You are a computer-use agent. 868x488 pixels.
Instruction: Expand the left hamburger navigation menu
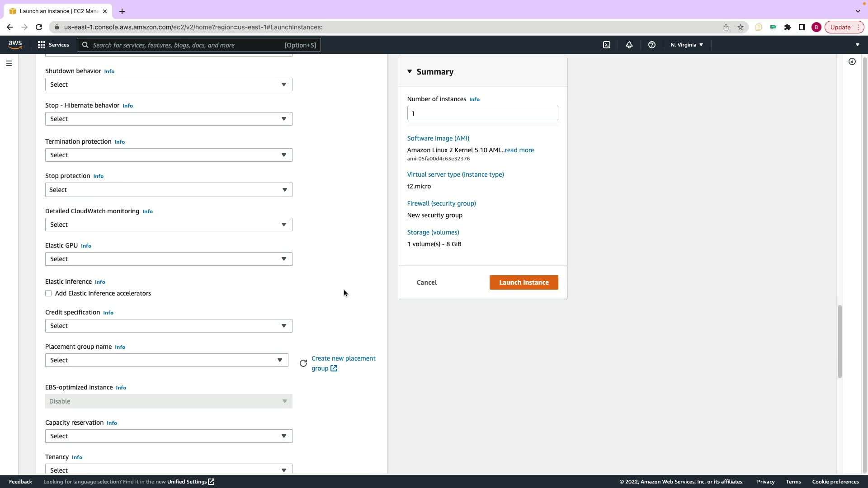pyautogui.click(x=9, y=63)
